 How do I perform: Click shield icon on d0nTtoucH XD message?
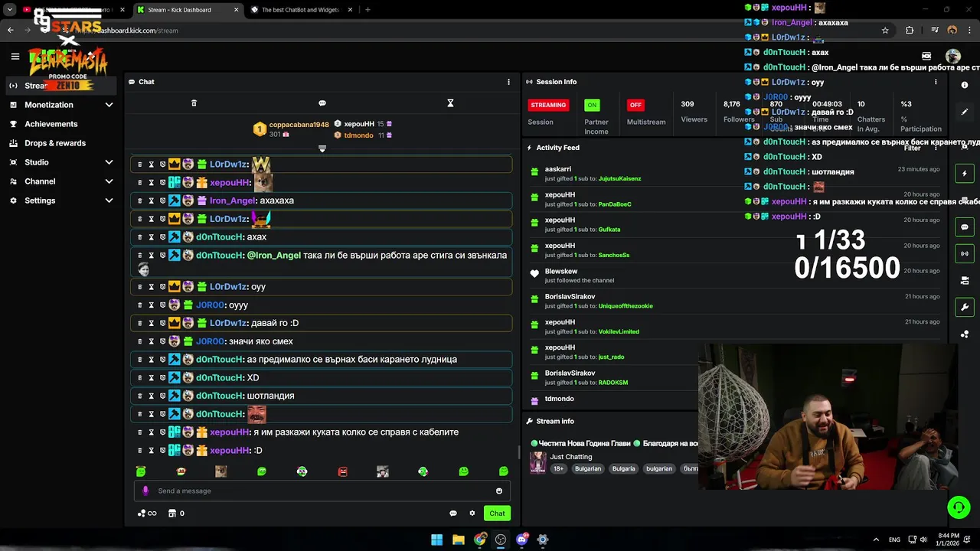coord(162,377)
